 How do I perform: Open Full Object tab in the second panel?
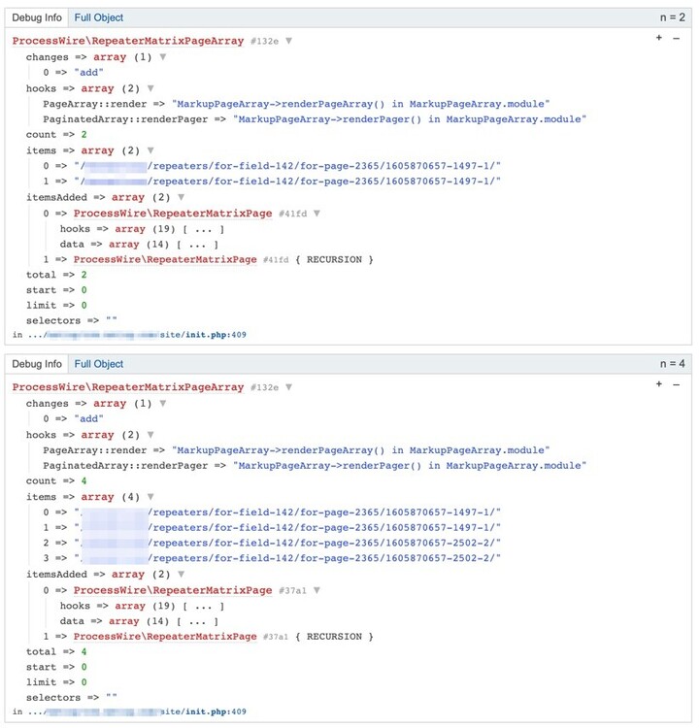pyautogui.click(x=98, y=364)
